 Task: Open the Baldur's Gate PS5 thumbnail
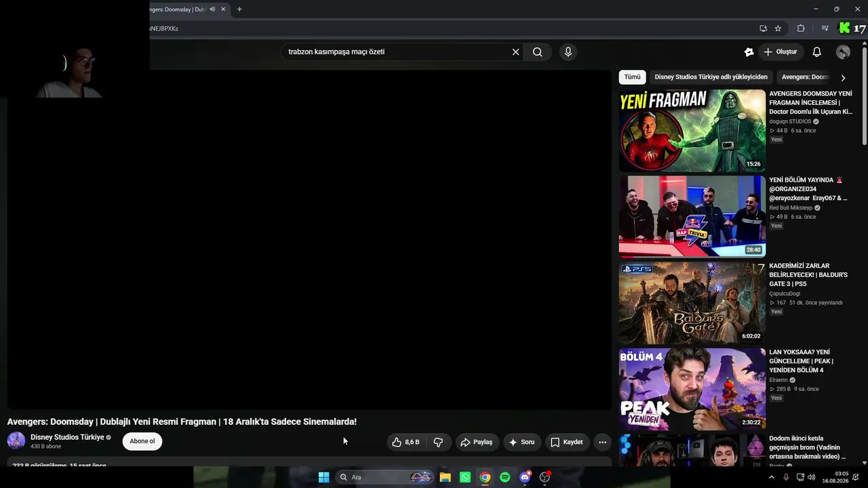692,303
